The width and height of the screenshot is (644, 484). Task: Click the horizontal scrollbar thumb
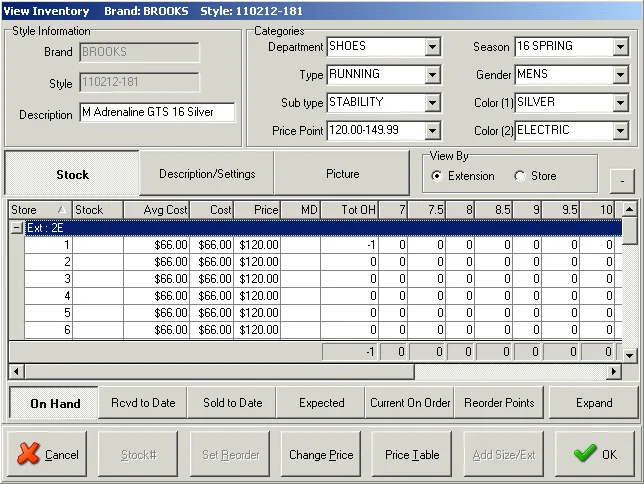[219, 371]
